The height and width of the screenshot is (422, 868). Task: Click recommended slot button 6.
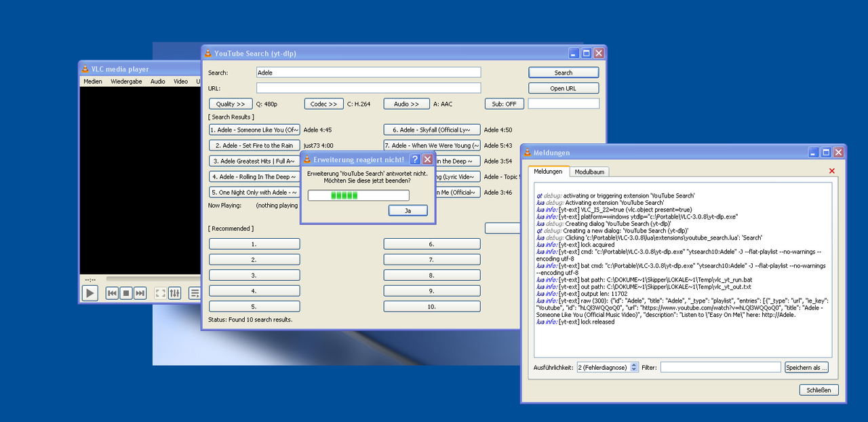coord(432,244)
